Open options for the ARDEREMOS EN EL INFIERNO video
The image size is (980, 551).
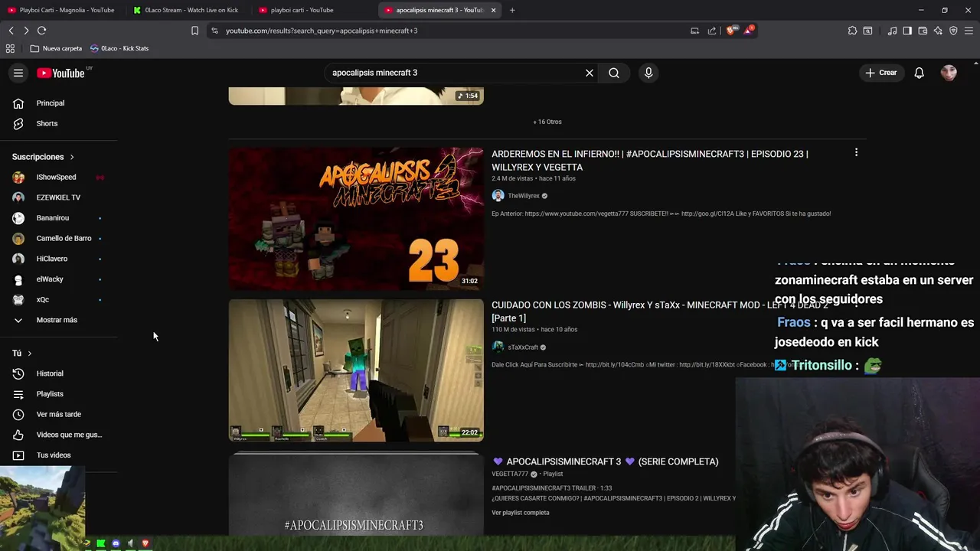(x=856, y=152)
